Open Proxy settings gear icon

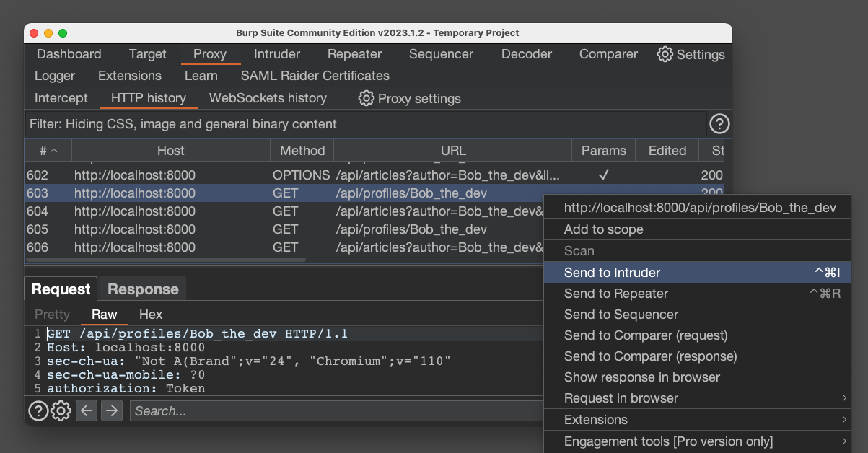click(x=367, y=98)
